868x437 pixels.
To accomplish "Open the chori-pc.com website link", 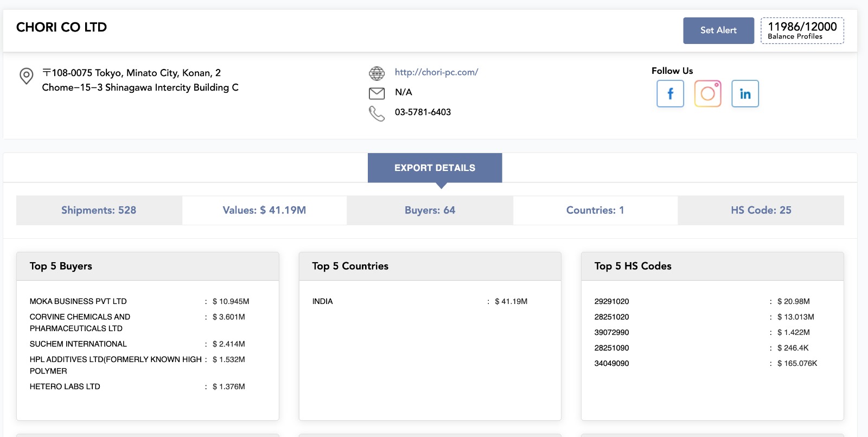I will [436, 72].
